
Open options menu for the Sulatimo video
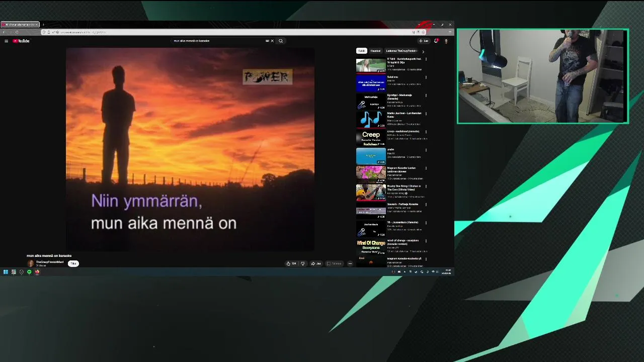(x=426, y=77)
